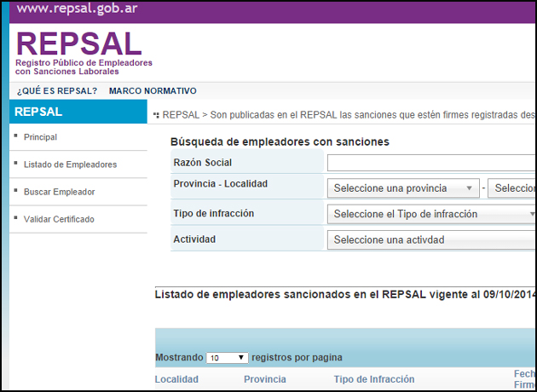The height and width of the screenshot is (392, 537).
Task: Sort the table by Localidad column
Action: tap(176, 379)
